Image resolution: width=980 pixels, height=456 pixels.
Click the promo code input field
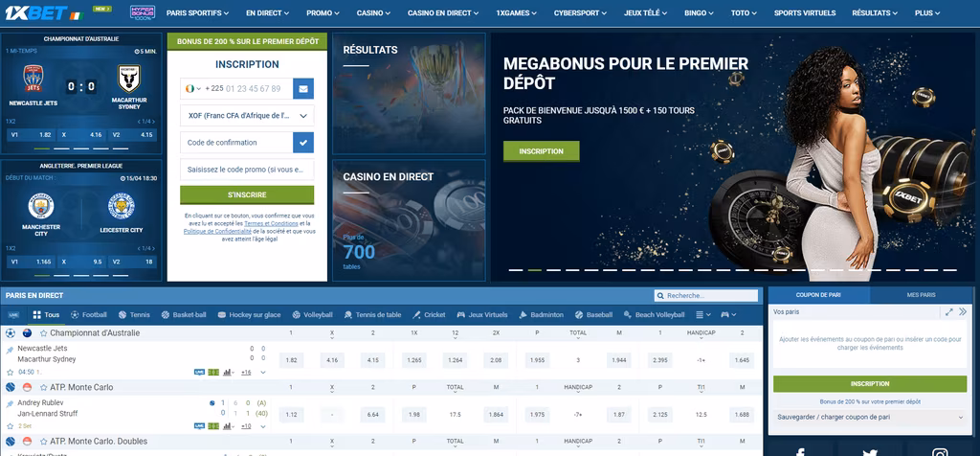click(x=247, y=170)
